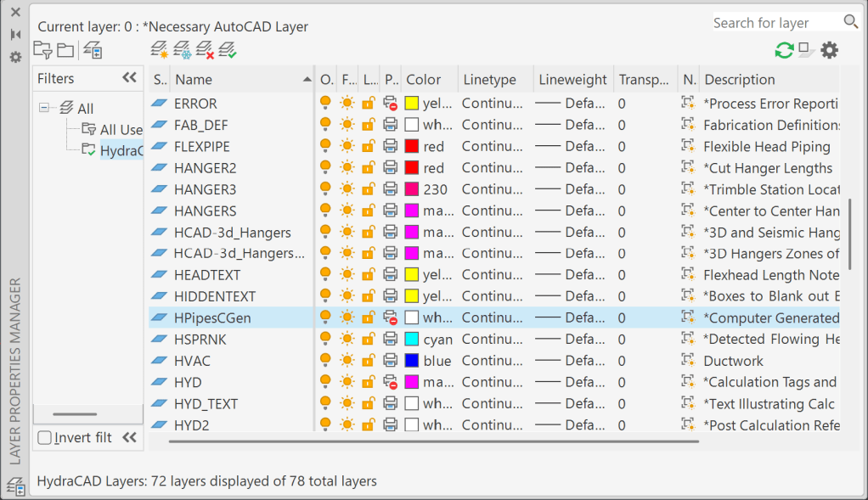Click the vertical scrollbar of layer list
Image resolution: width=868 pixels, height=500 pixels.
point(849,233)
